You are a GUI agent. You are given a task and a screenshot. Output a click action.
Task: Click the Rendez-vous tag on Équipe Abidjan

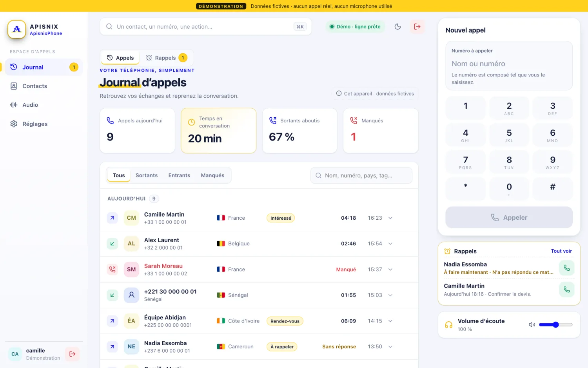tap(285, 321)
